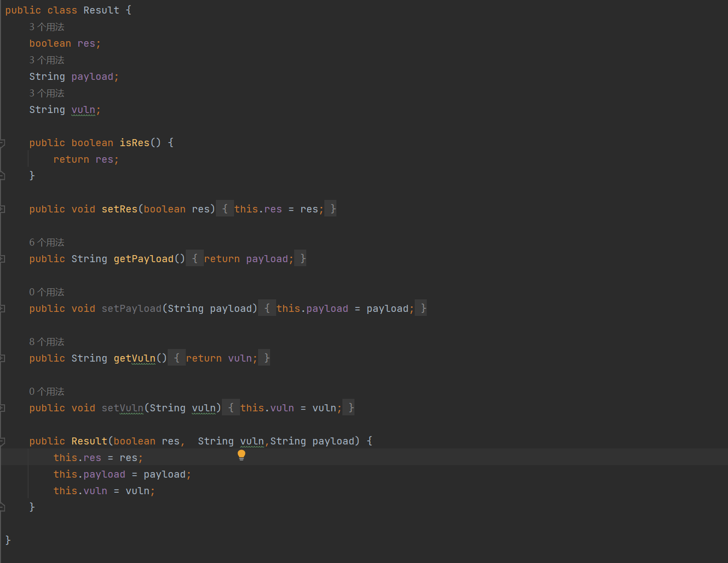This screenshot has height=563, width=728.
Task: Click the getPayload method name
Action: (x=144, y=259)
